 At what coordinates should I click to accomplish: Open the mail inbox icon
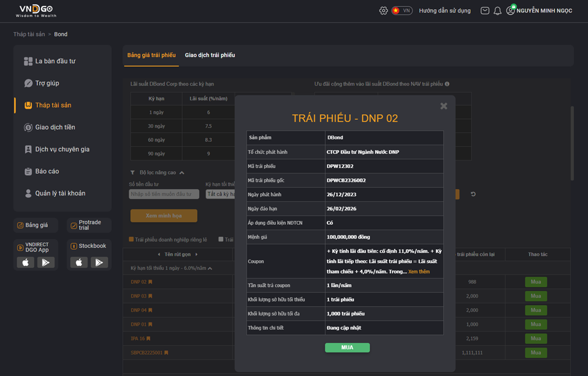point(485,10)
